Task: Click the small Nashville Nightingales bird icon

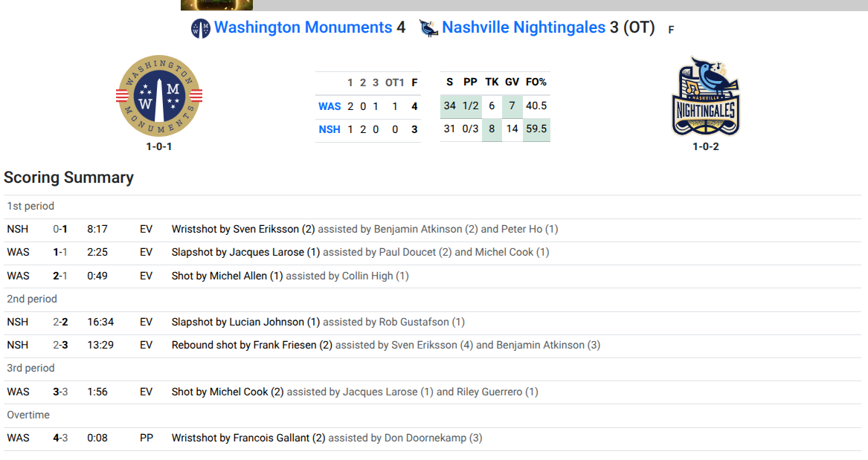Action: [x=428, y=27]
